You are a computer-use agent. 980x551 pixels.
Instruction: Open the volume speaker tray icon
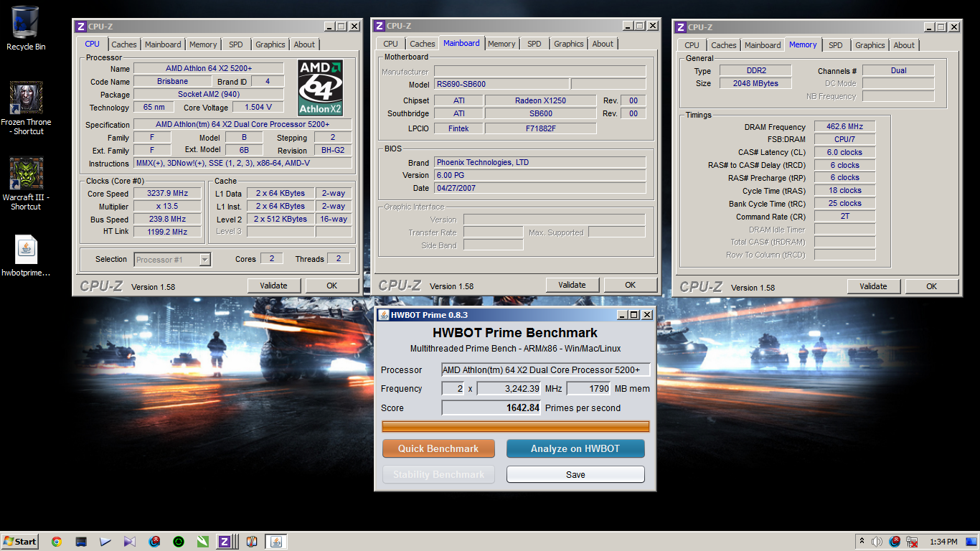pos(877,542)
